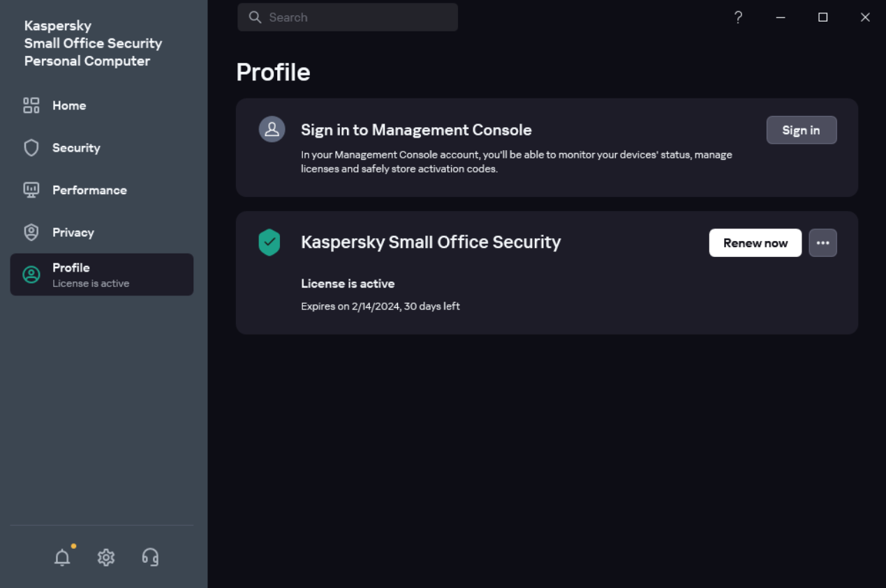This screenshot has width=886, height=588.
Task: Click the user avatar icon beside Management Console
Action: click(x=272, y=129)
